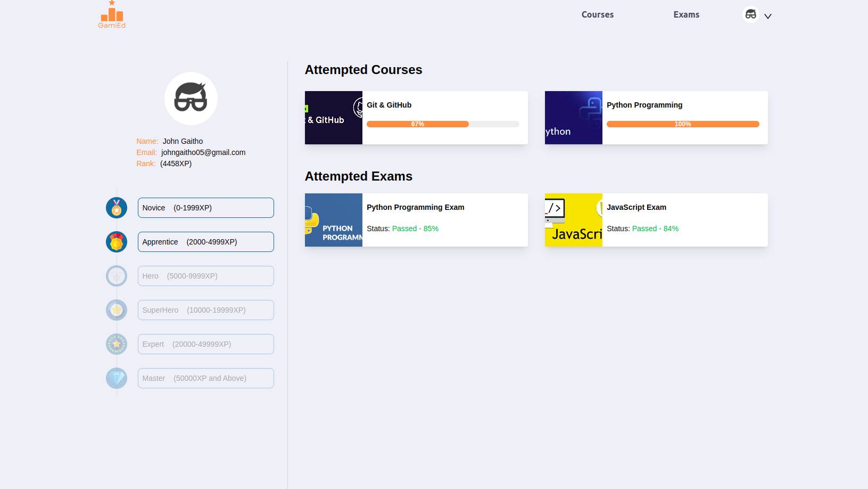This screenshot has height=489, width=868.
Task: Select the Hero (5000-9999XP) rank box
Action: point(206,276)
